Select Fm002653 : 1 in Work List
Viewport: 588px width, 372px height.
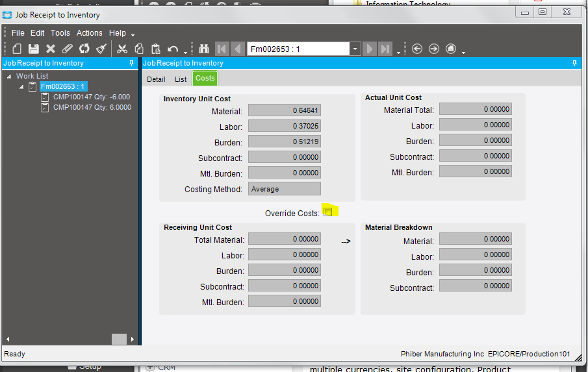64,86
